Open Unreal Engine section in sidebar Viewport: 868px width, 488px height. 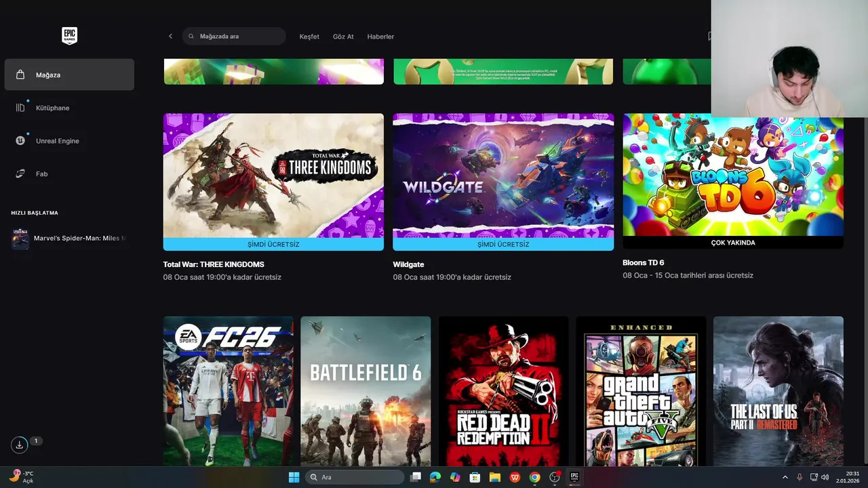69,141
